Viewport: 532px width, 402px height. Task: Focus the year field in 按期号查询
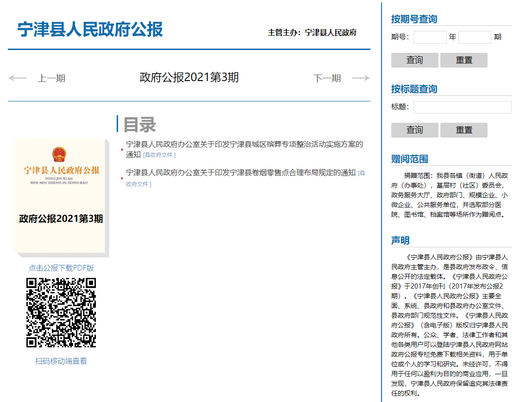pos(430,37)
